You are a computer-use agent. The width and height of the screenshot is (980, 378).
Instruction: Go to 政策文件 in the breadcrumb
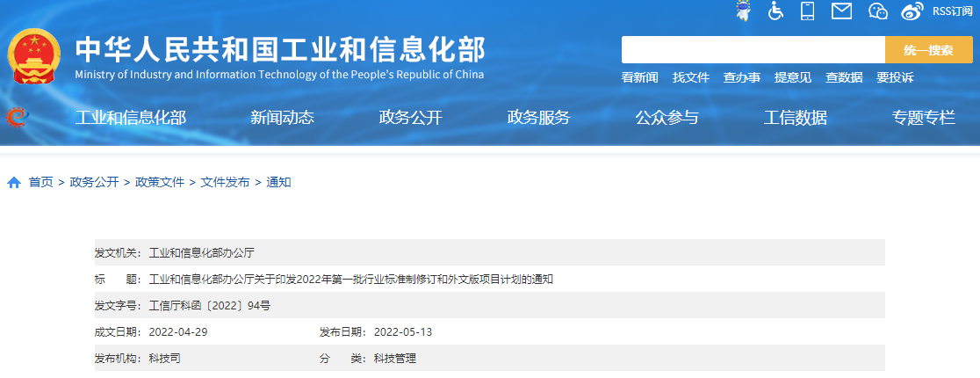click(159, 182)
